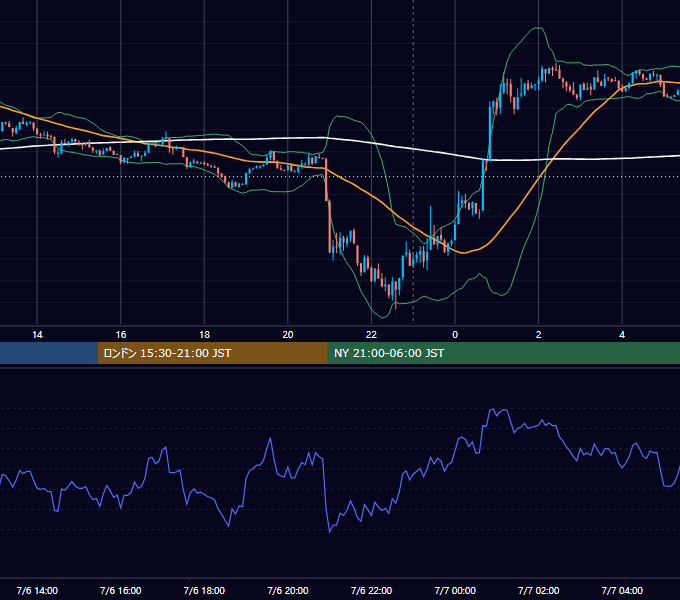
Task: Click the 7/7 04:00 time label
Action: coord(622,590)
